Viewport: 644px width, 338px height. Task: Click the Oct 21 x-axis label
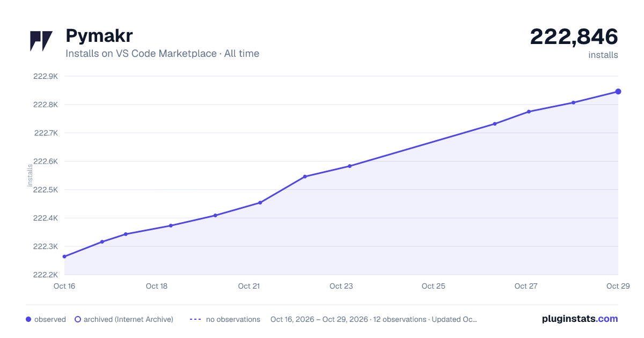pyautogui.click(x=249, y=286)
